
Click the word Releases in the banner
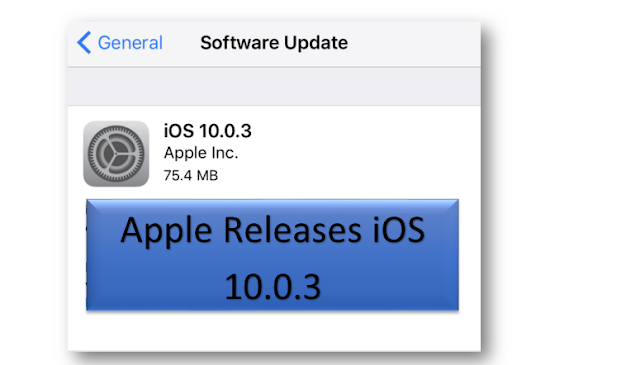coord(292,230)
